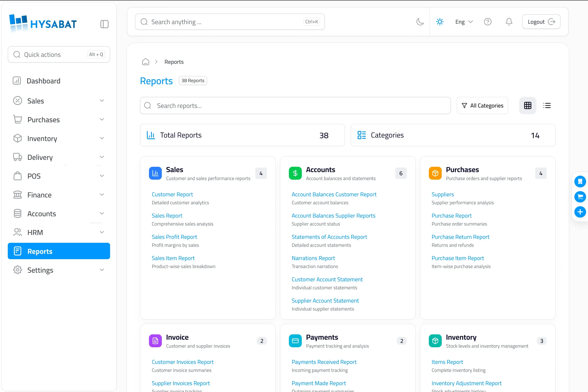Switch to grid view
Viewport: 588px width, 392px height.
coord(527,105)
